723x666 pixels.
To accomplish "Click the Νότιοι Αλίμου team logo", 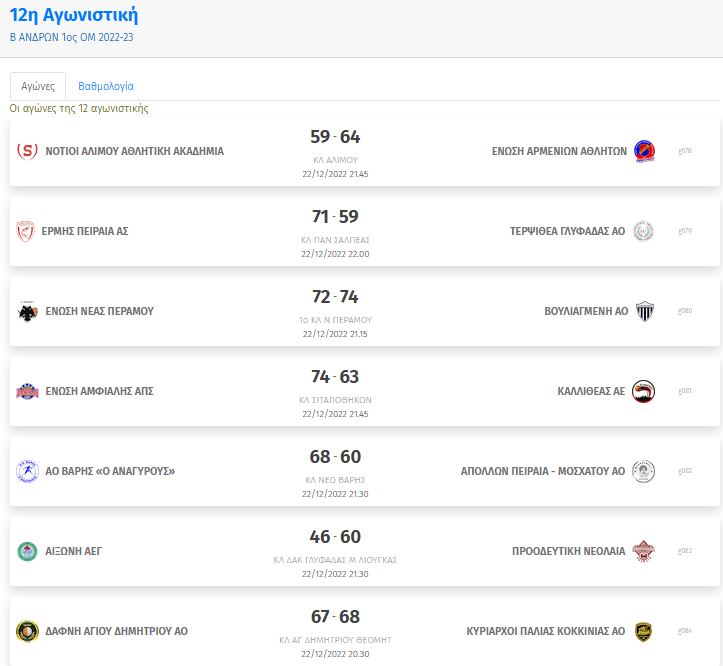I will 27,151.
